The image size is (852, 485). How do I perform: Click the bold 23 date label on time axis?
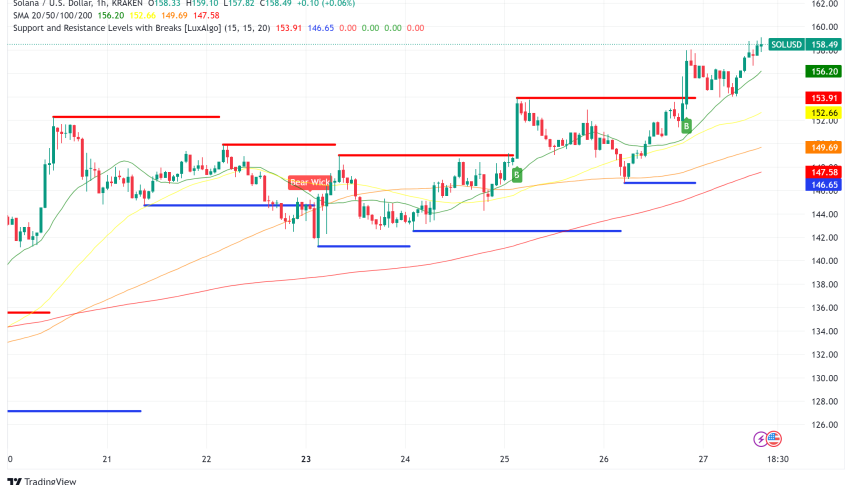(306, 459)
